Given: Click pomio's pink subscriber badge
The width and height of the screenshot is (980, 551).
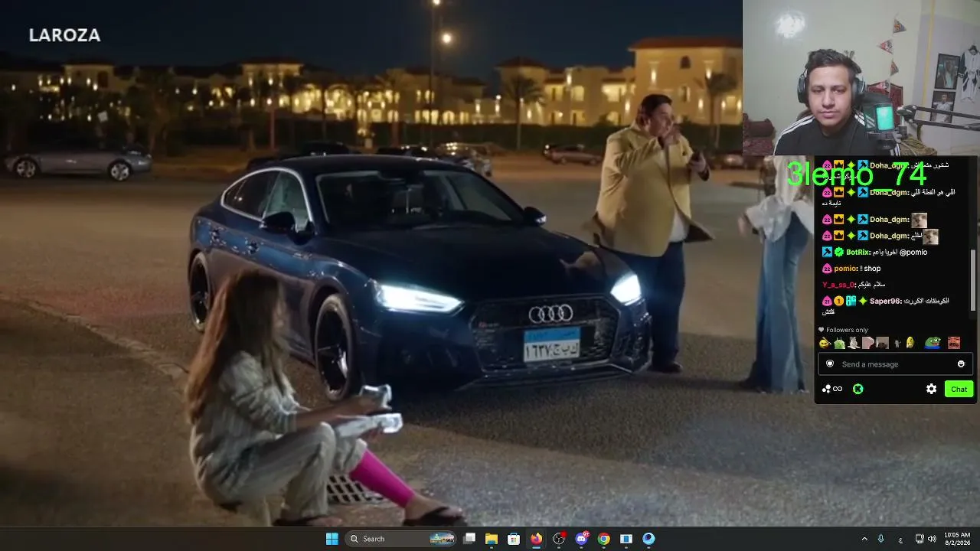Looking at the screenshot, I should click(x=827, y=269).
